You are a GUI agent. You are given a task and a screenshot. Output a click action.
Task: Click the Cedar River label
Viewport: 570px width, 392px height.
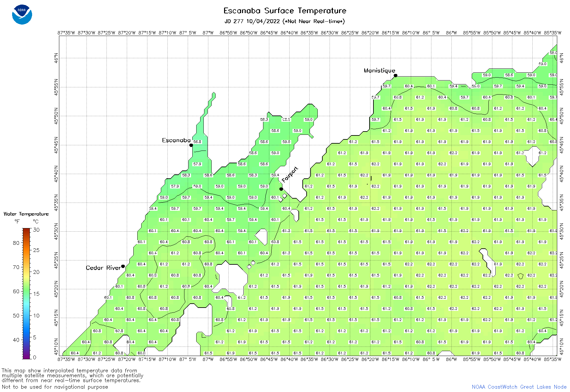[103, 268]
